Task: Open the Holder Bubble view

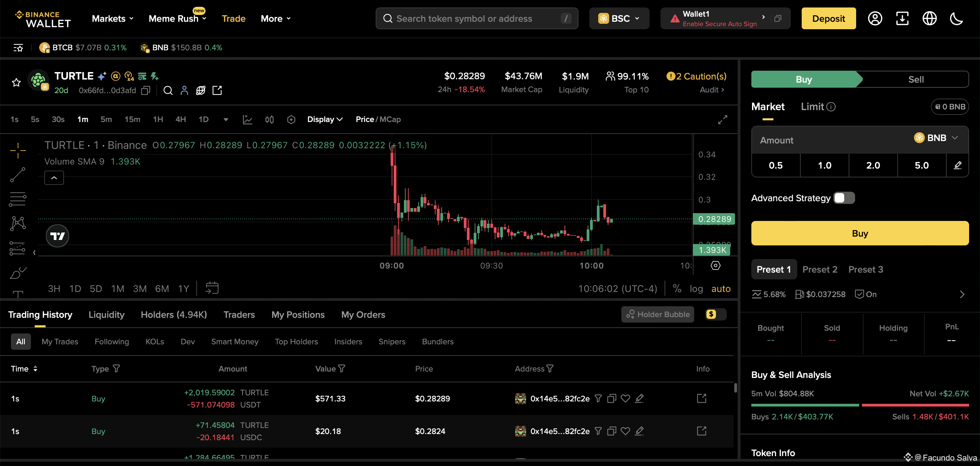Action: point(657,314)
